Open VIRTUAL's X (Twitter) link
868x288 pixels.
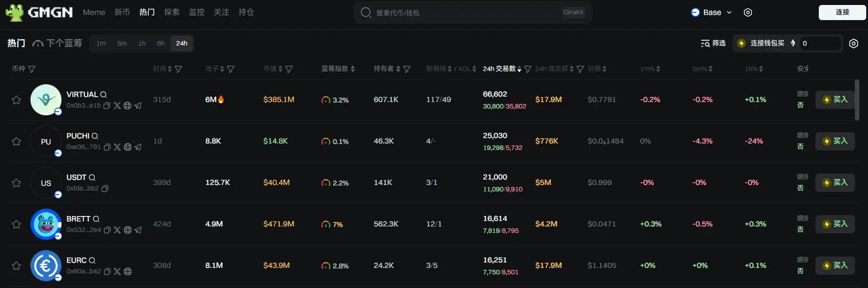tap(117, 106)
